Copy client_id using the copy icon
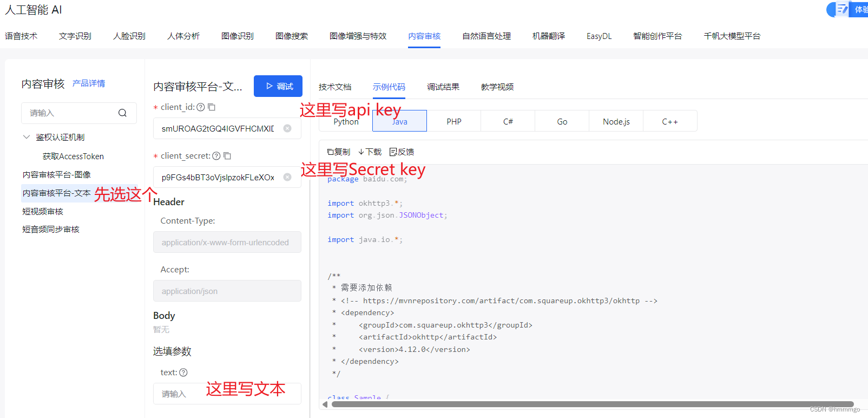This screenshot has height=418, width=868. click(x=212, y=107)
